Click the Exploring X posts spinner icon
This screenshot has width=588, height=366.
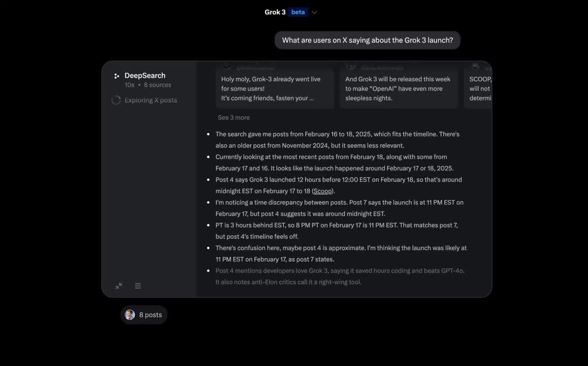coord(116,100)
